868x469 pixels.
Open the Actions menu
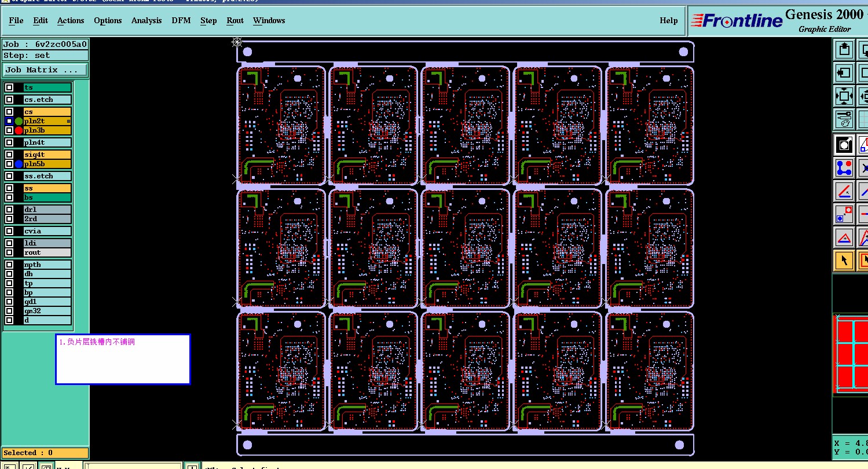[71, 20]
